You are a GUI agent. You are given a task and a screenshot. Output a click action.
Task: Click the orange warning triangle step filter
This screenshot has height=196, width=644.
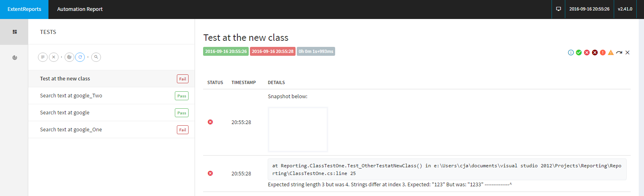click(x=611, y=53)
